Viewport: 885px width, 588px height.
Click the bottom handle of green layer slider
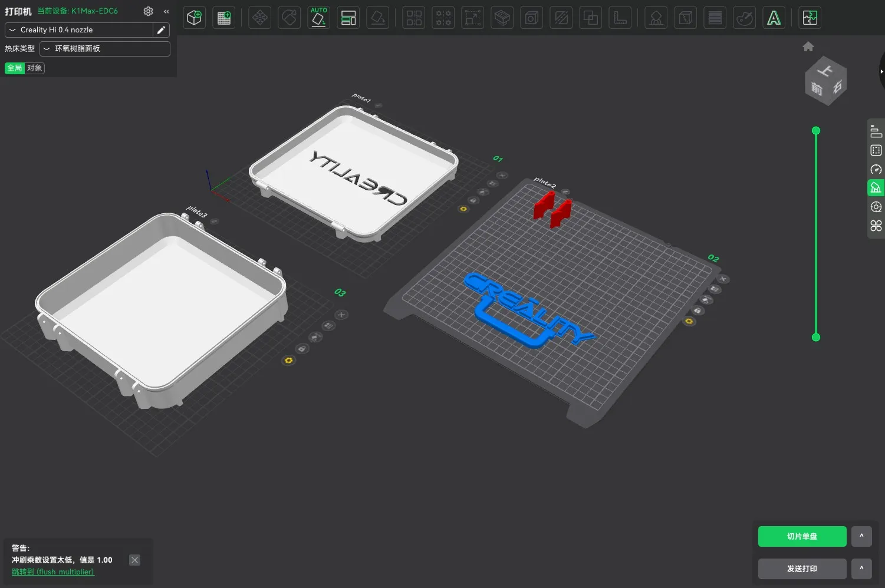816,337
